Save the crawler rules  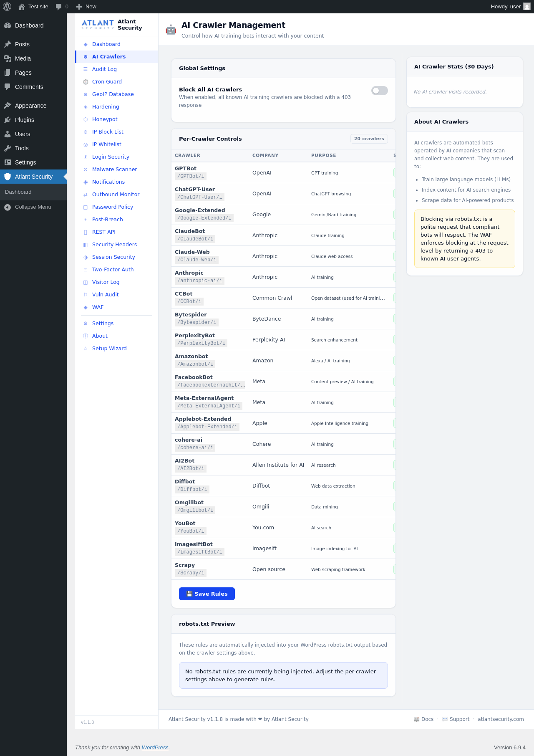pos(207,594)
